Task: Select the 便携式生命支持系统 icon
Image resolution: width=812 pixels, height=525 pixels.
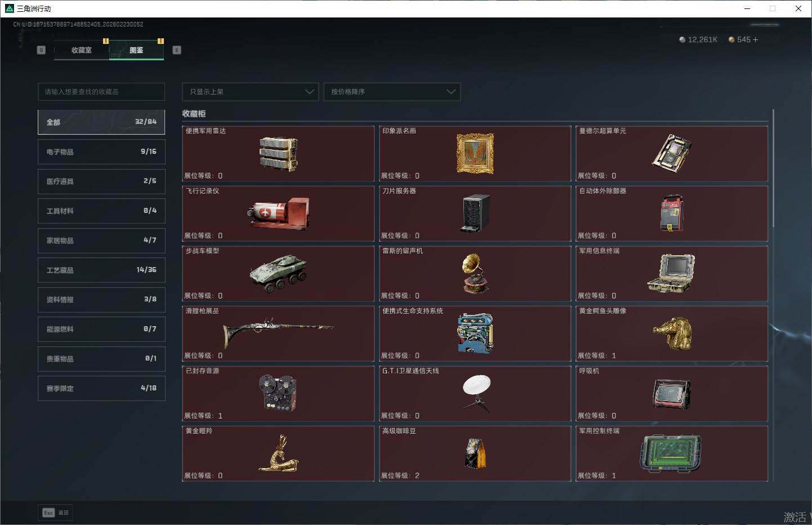Action: [x=475, y=333]
